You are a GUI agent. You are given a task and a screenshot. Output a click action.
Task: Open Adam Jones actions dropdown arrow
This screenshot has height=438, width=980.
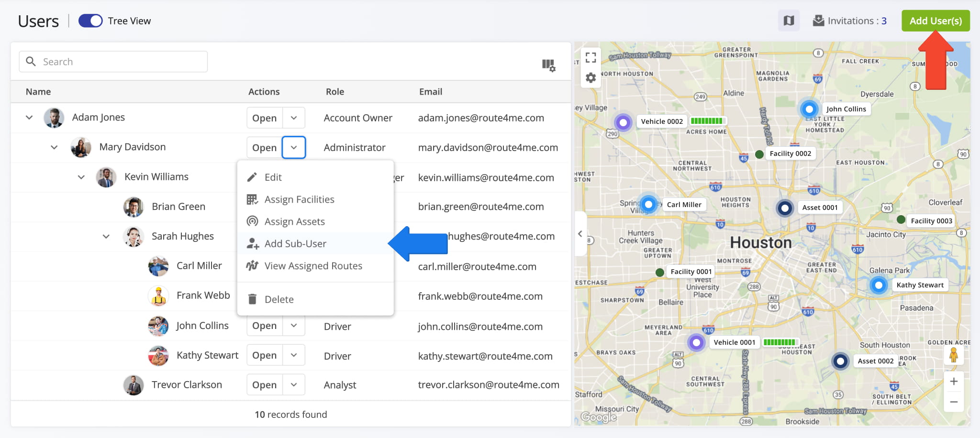(294, 118)
